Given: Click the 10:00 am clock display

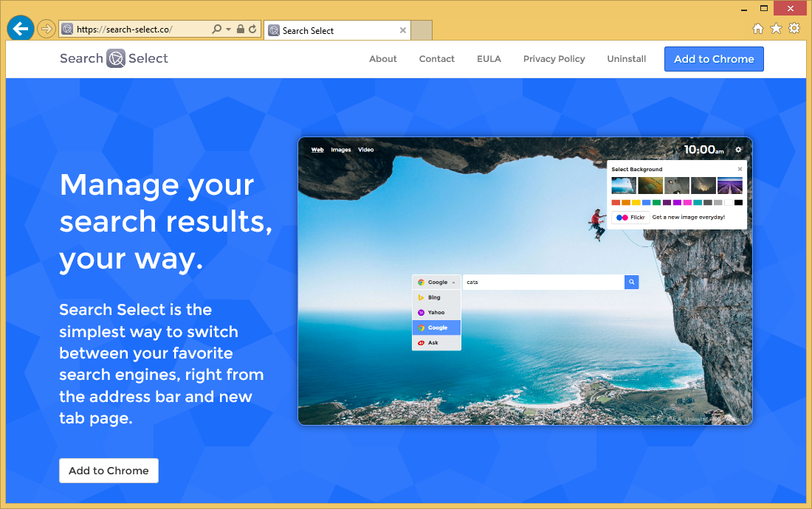Looking at the screenshot, I should 703,150.
